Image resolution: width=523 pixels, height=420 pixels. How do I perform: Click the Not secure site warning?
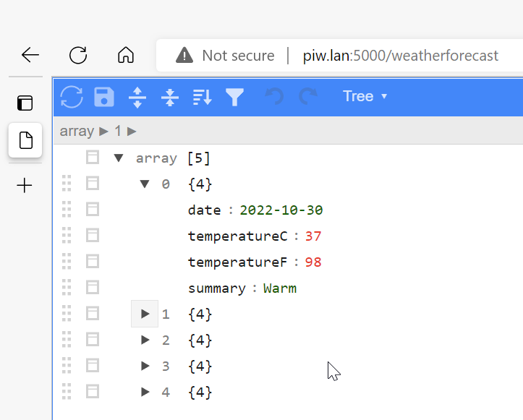coord(226,55)
